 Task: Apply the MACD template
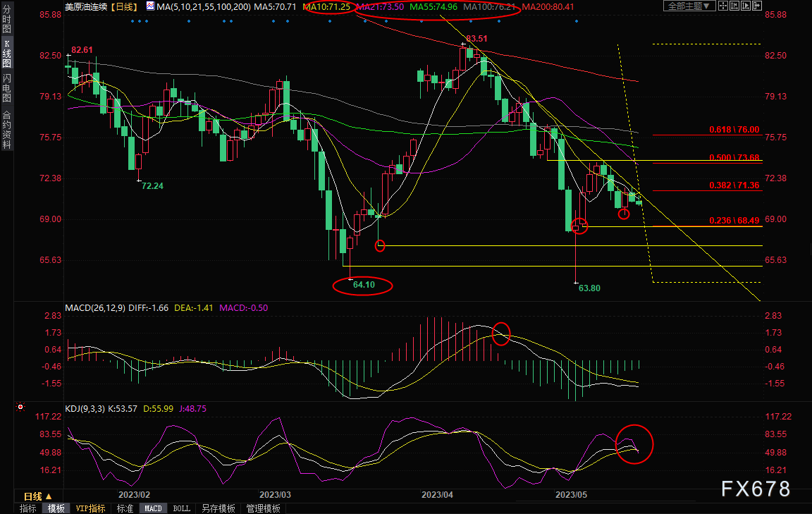[153, 508]
